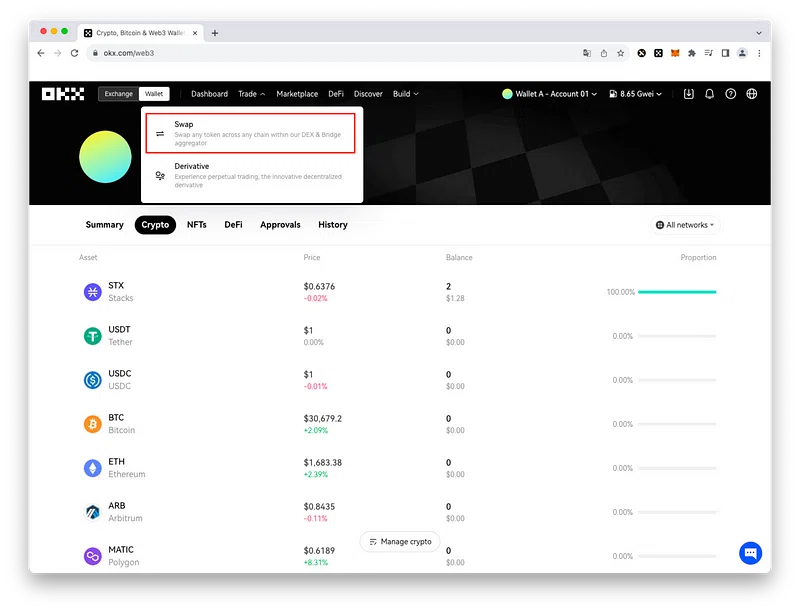
Task: Click the USDC coin icon
Action: tap(92, 380)
